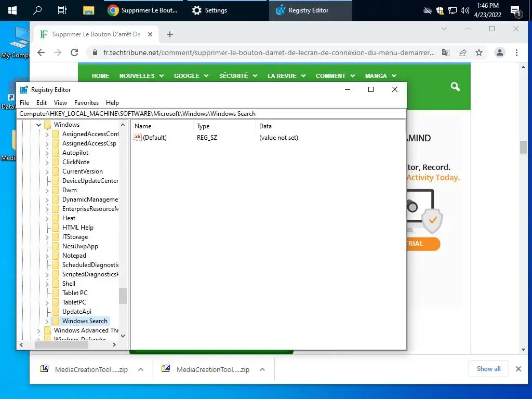This screenshot has width=532, height=399.
Task: Click the website search magnifier icon
Action: 455,87
